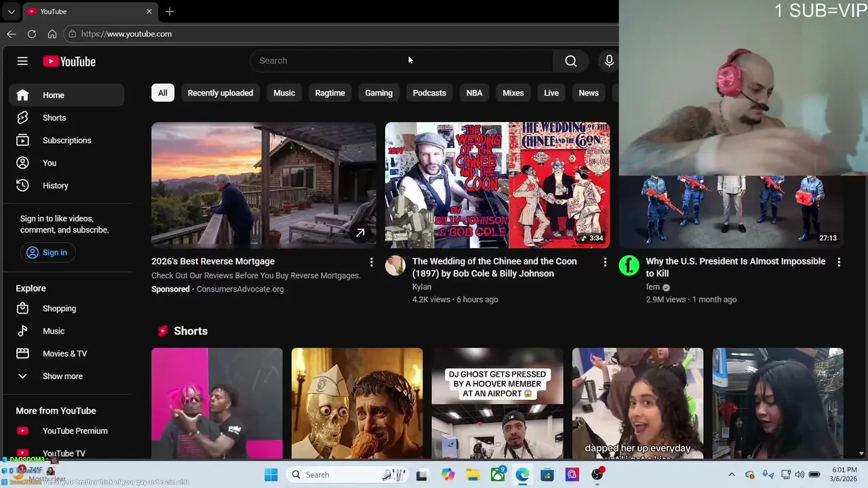Open File Explorer from the taskbar
Image resolution: width=868 pixels, height=488 pixels.
[472, 475]
